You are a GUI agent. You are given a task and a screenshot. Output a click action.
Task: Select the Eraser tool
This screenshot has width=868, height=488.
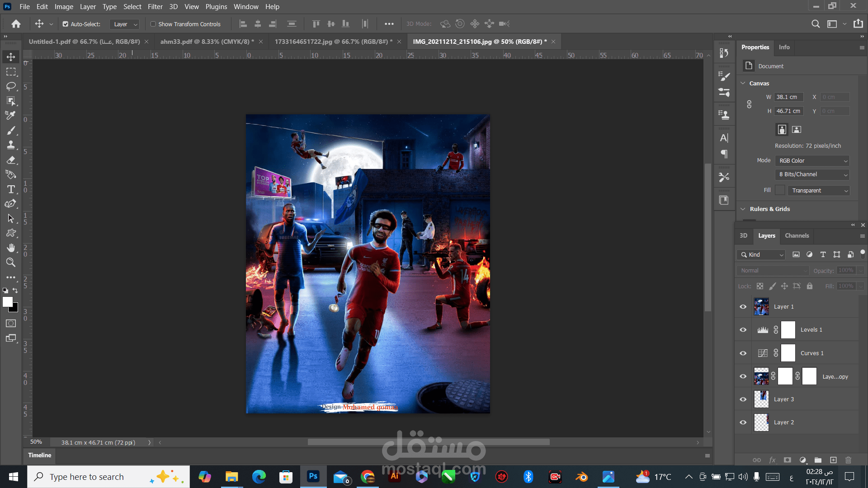11,160
